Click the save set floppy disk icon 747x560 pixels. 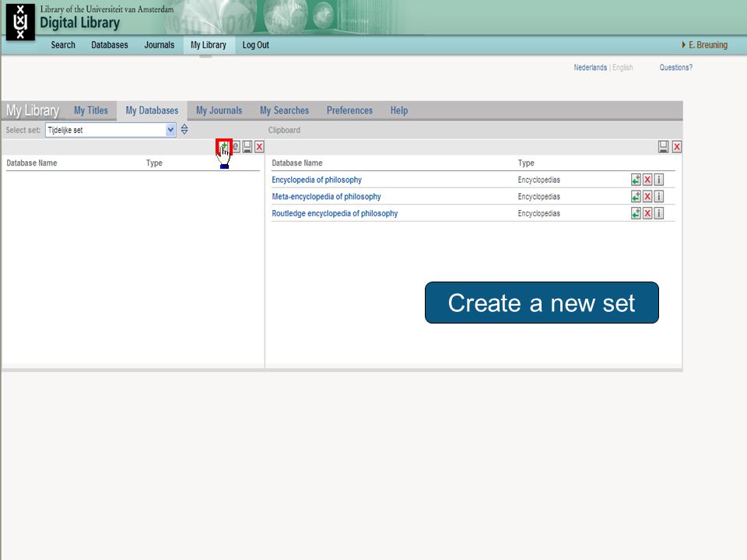(x=247, y=147)
